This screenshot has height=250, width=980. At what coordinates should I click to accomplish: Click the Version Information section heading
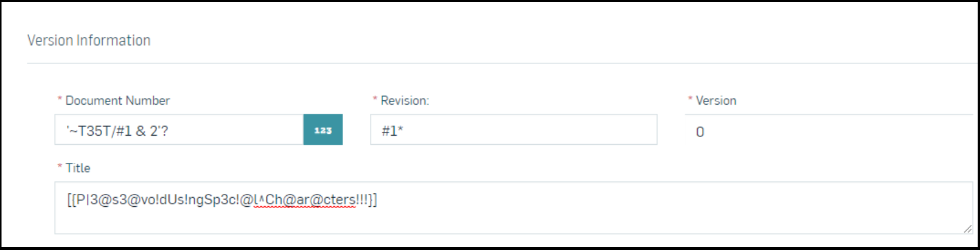tap(89, 41)
